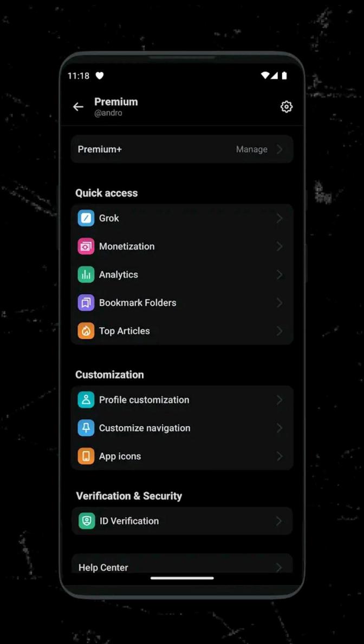Open the Help Center
The image size is (364, 644).
click(x=103, y=567)
